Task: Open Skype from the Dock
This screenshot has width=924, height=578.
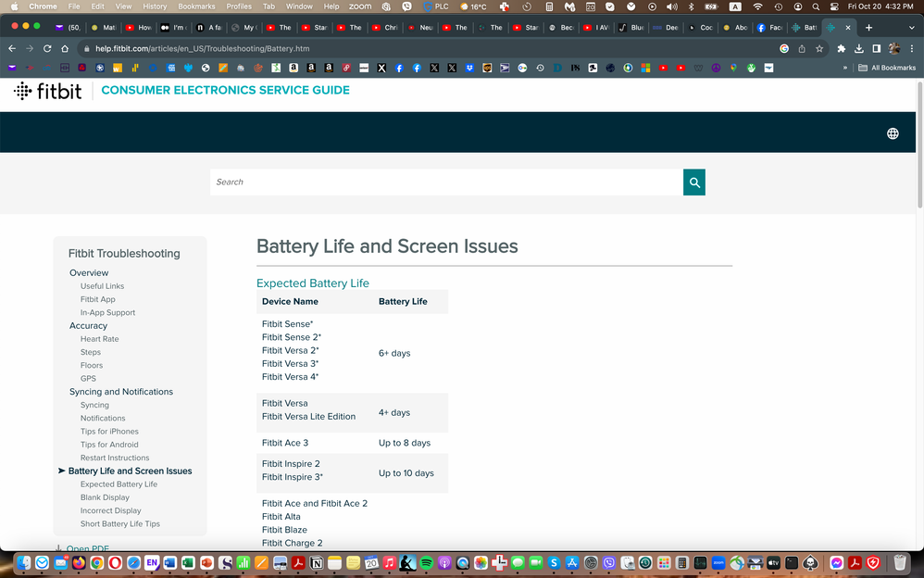Action: pos(554,562)
